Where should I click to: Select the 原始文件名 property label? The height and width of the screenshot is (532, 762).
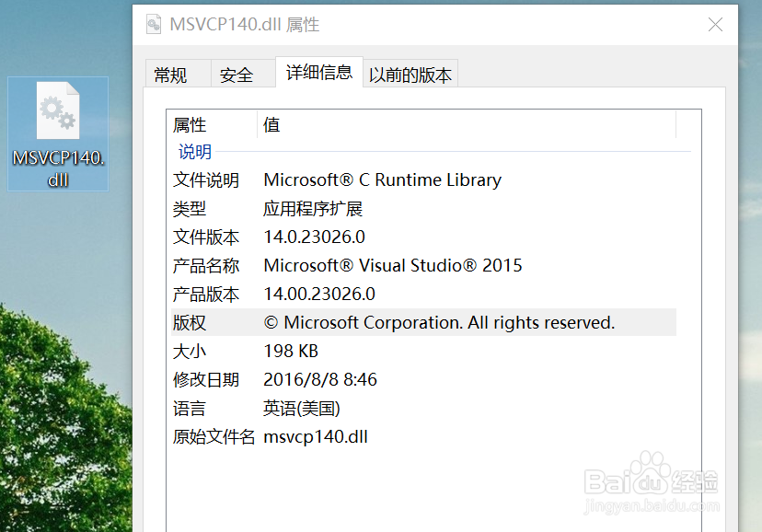coord(214,437)
